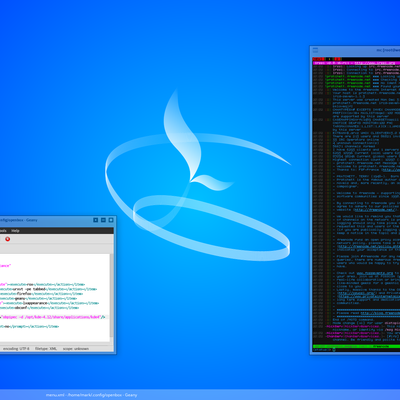Click the 'firefox' execute line in Geany
The height and width of the screenshot is (400, 400).
(41, 294)
